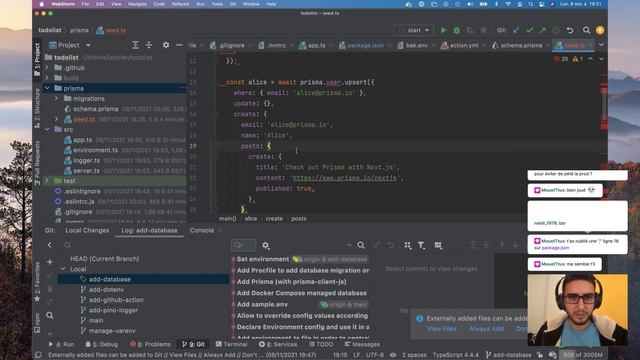640x360 pixels.
Task: Collapse the prisma folder
Action: 47,88
